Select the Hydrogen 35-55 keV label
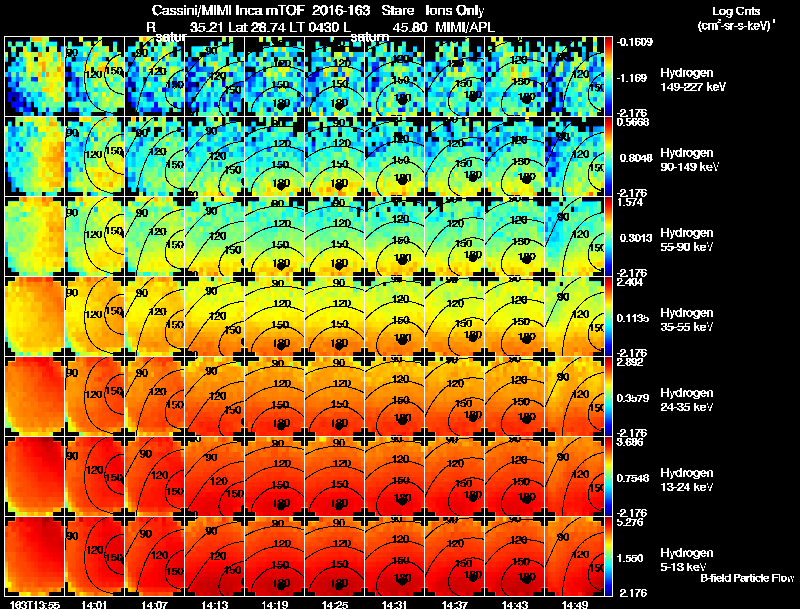 pos(687,320)
